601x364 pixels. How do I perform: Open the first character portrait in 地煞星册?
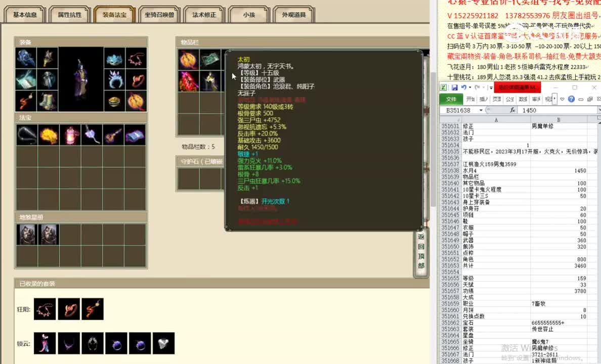[26, 234]
